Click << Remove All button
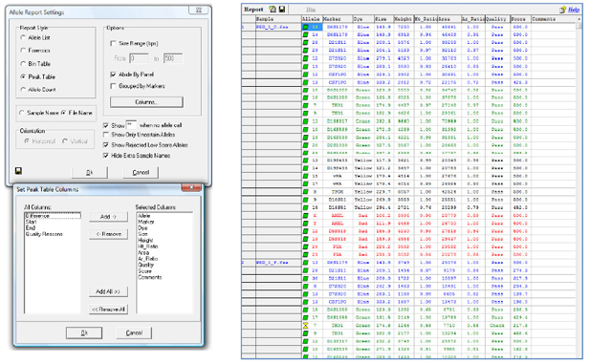The height and width of the screenshot is (364, 589). (x=108, y=310)
